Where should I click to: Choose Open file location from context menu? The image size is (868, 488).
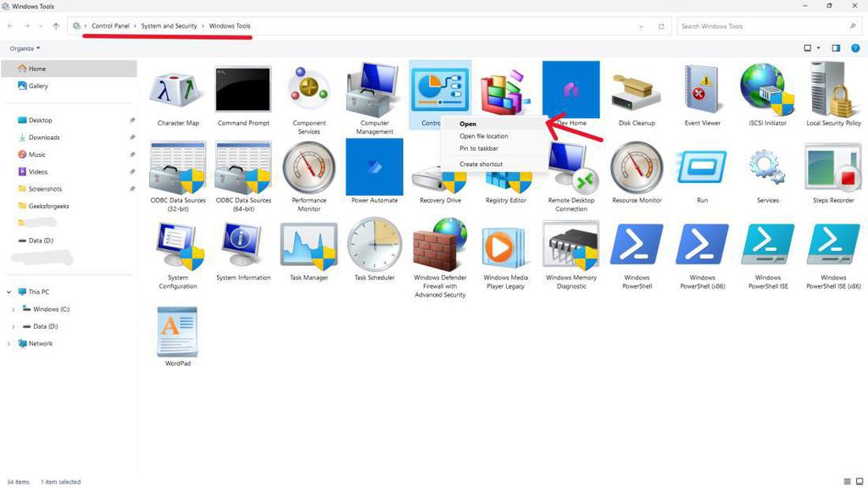(x=483, y=136)
